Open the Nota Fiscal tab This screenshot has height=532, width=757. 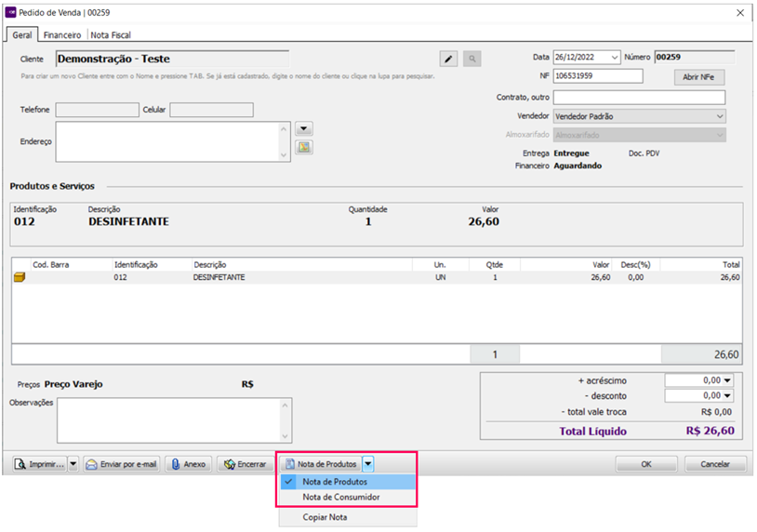(x=112, y=34)
